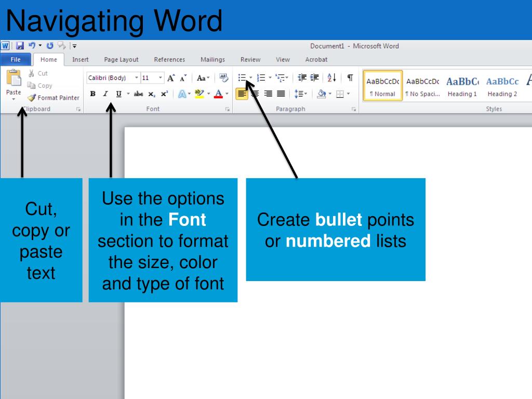Apply the Normal style
The height and width of the screenshot is (399, 532).
383,86
